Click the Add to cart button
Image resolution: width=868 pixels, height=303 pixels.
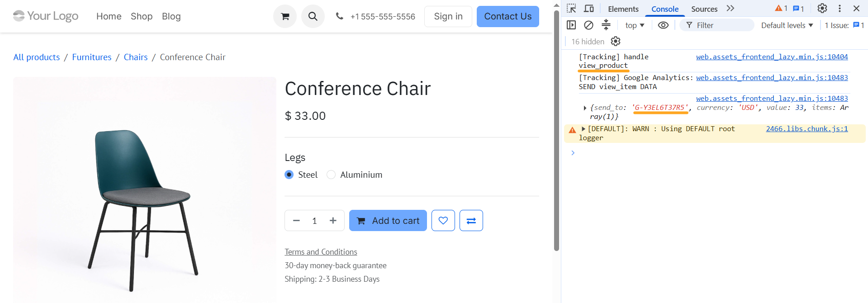point(388,221)
